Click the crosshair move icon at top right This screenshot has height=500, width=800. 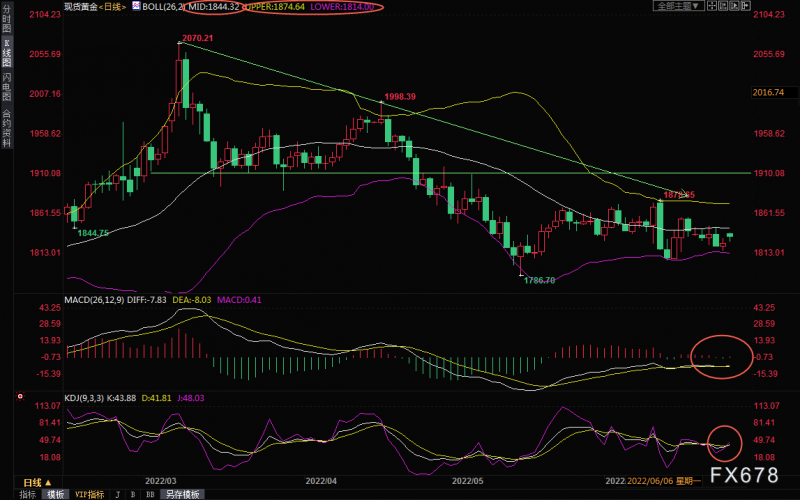tap(712, 6)
